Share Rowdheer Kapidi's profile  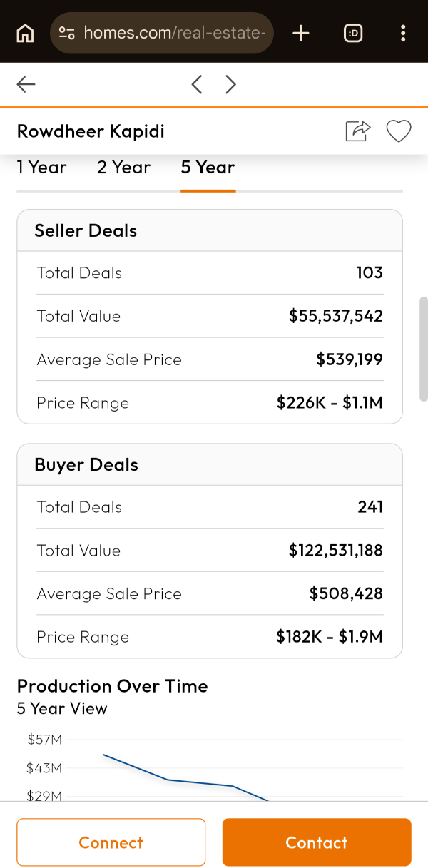(358, 131)
